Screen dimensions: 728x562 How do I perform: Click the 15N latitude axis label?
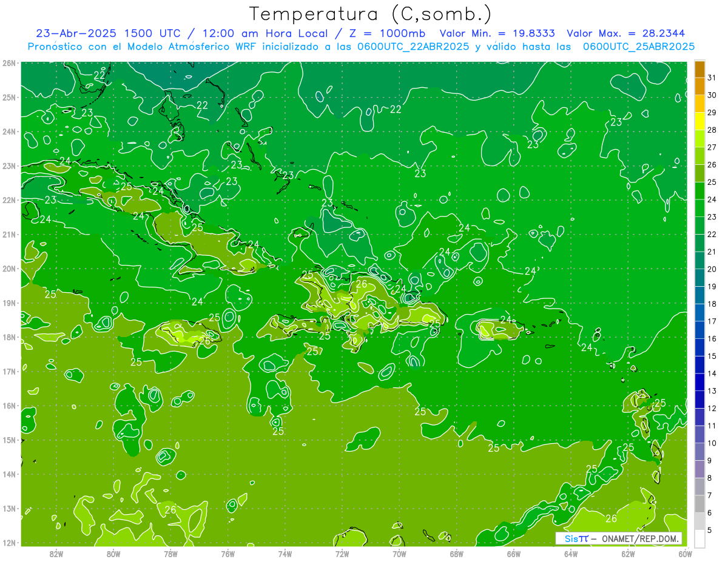pos(9,440)
